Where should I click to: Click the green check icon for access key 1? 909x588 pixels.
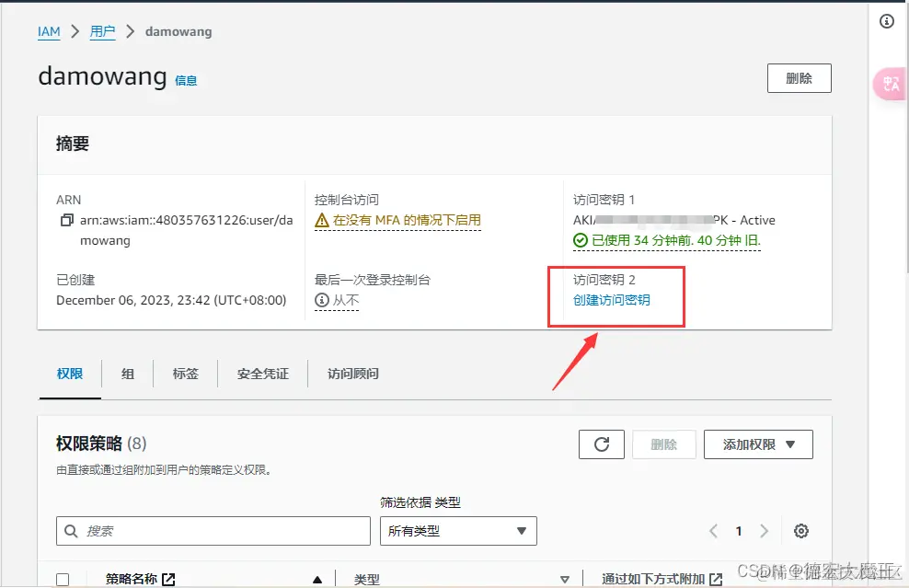coord(581,240)
